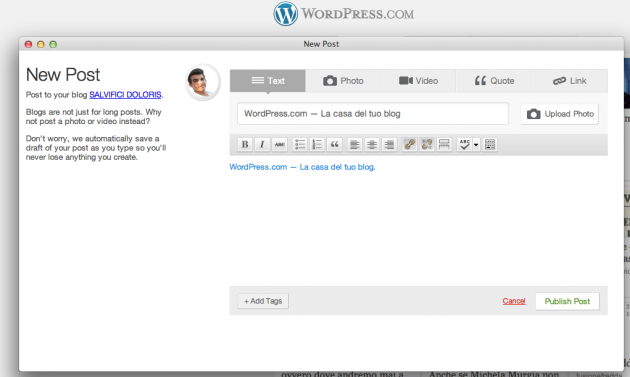This screenshot has width=630, height=377.
Task: Align text right
Action: coord(389,144)
